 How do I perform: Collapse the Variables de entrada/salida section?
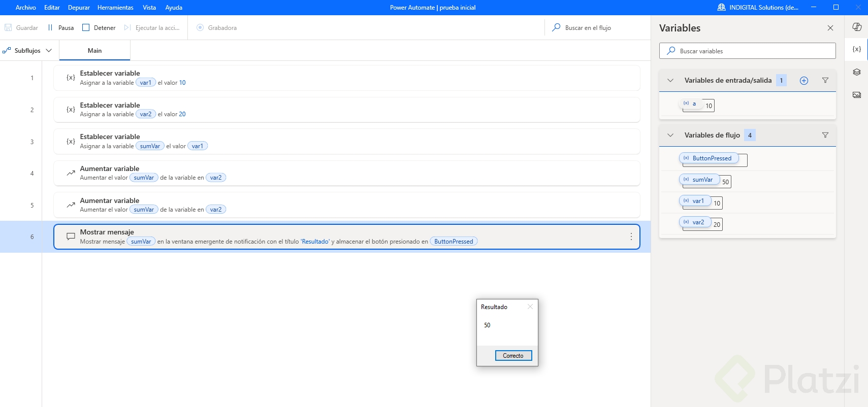point(670,80)
